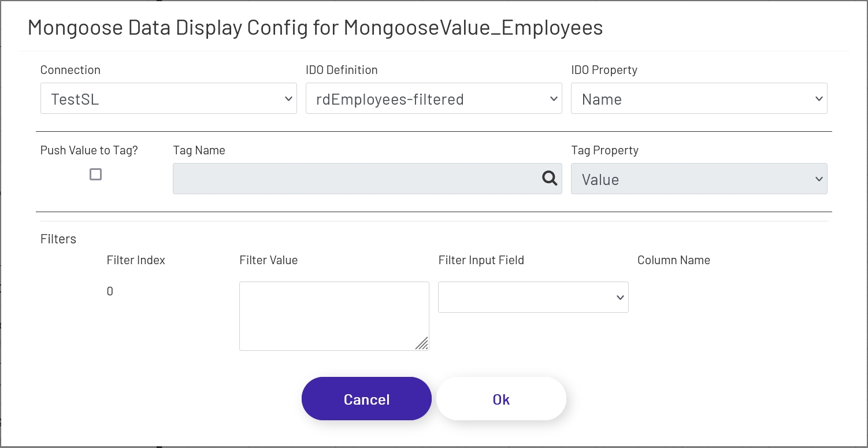
Task: Click inside the Tag Name field
Action: point(347,179)
